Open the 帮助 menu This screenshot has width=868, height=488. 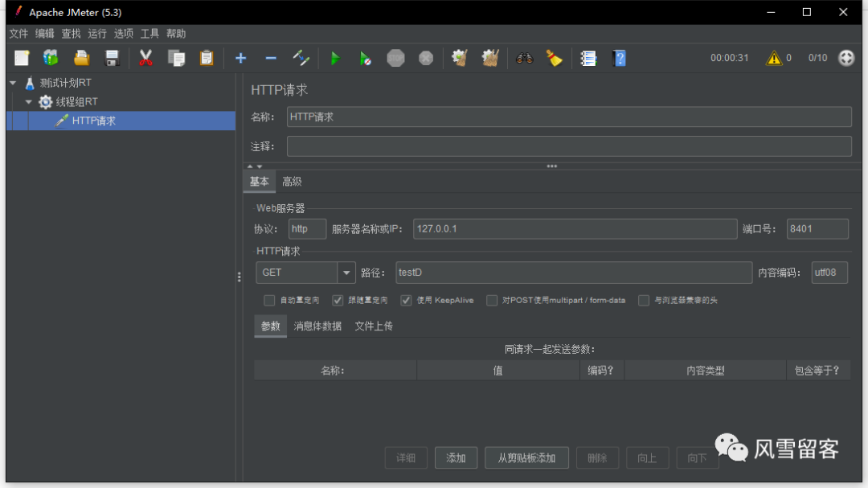point(176,34)
